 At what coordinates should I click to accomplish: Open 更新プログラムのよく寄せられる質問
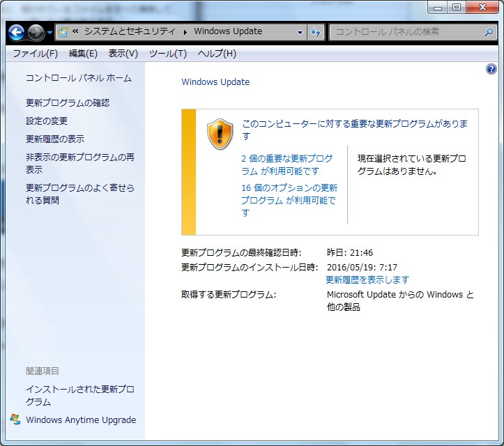[80, 194]
